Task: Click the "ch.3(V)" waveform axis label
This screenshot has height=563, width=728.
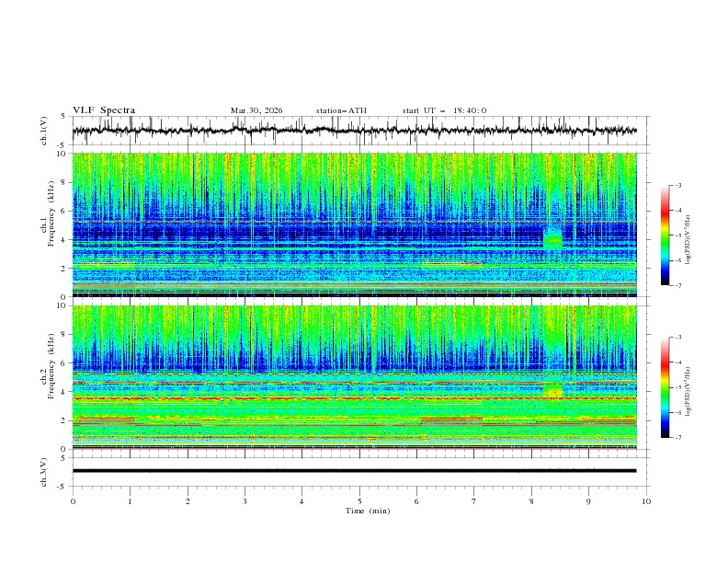Action: [x=44, y=472]
